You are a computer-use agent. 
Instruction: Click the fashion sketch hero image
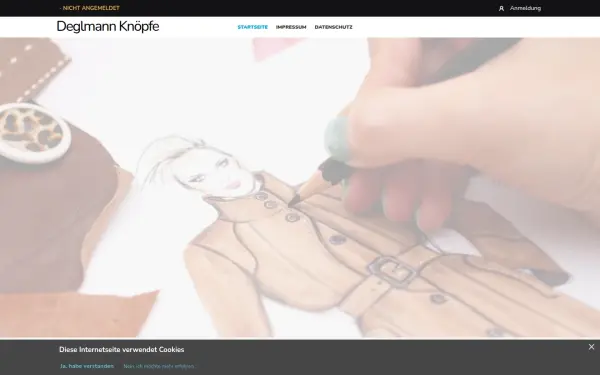(300, 188)
